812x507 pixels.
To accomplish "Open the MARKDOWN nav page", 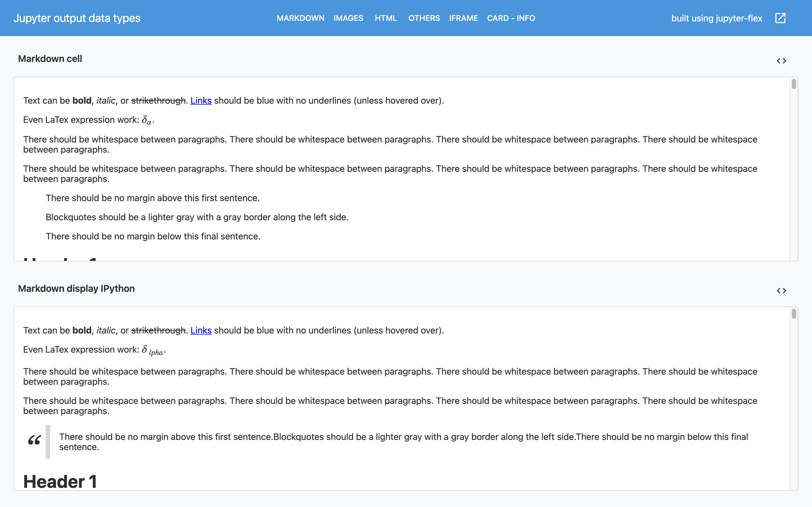I will pyautogui.click(x=300, y=18).
